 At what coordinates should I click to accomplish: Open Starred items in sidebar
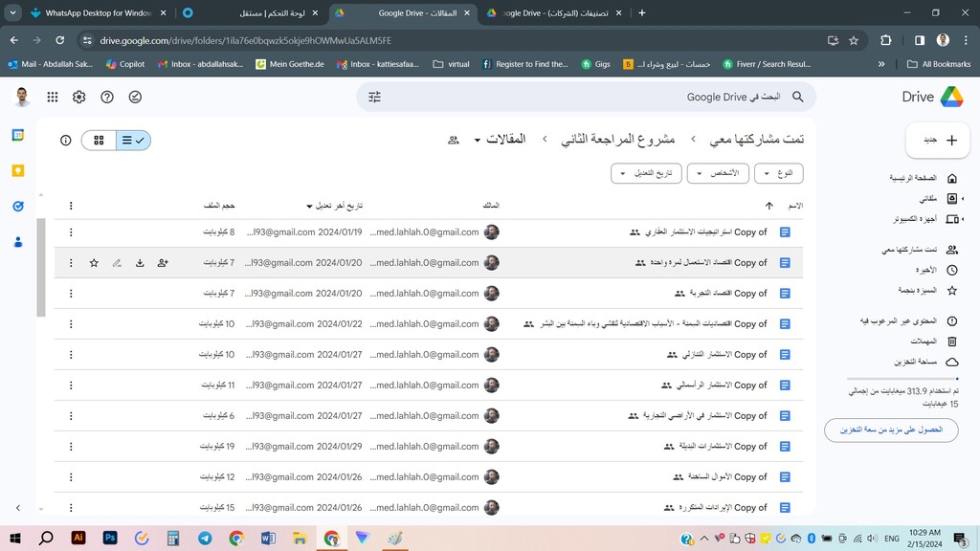point(927,291)
